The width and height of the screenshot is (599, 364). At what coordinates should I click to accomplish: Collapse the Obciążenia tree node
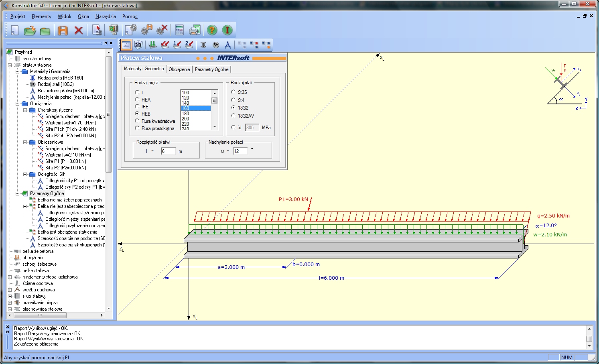18,104
